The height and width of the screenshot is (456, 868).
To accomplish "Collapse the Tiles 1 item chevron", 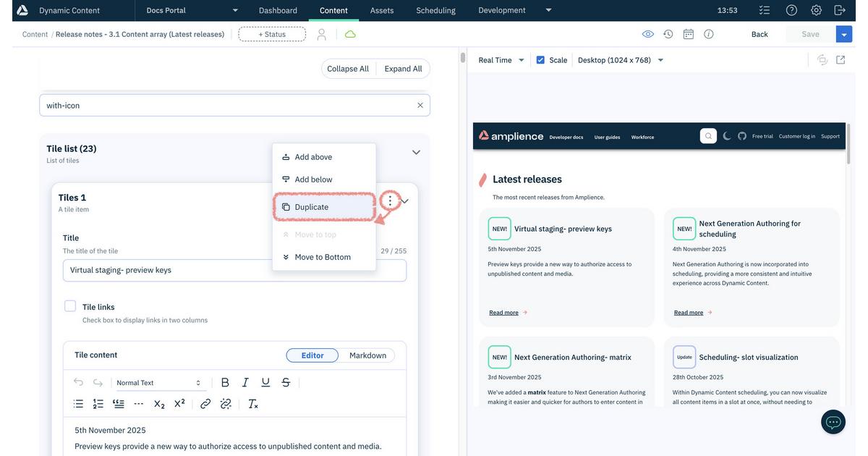I will click(405, 201).
